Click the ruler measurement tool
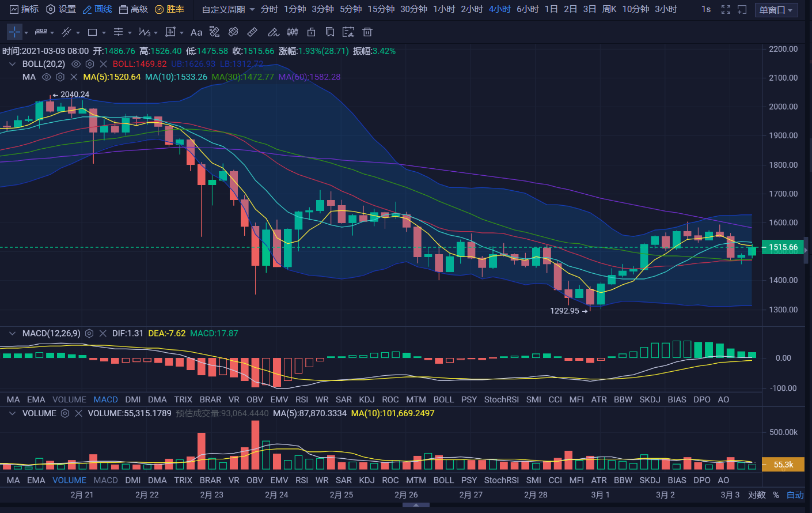 point(252,32)
